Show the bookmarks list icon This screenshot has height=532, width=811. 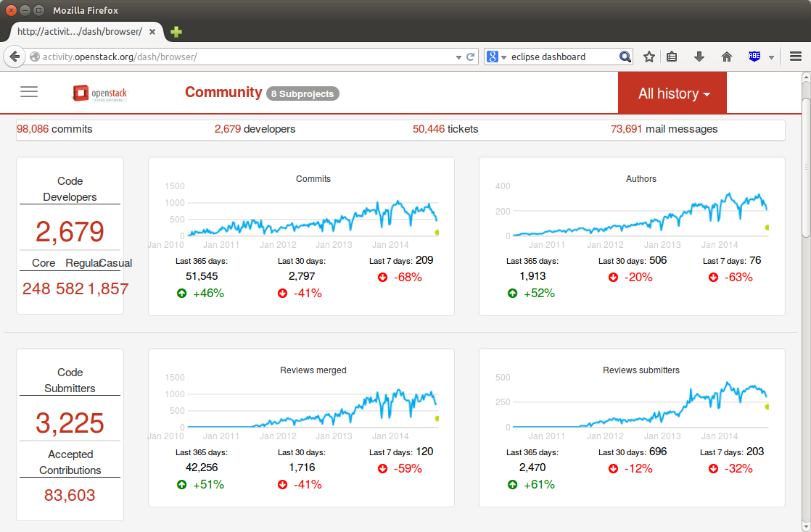[672, 57]
